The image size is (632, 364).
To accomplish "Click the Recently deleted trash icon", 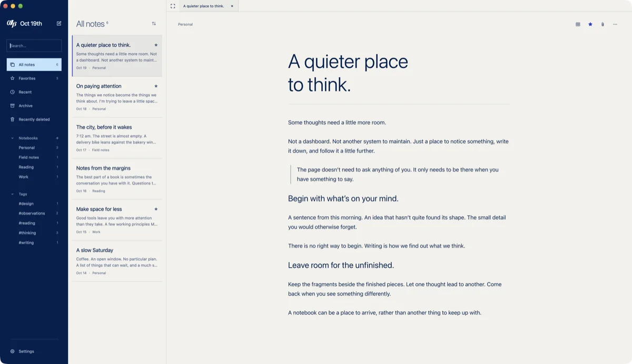I will pyautogui.click(x=13, y=119).
